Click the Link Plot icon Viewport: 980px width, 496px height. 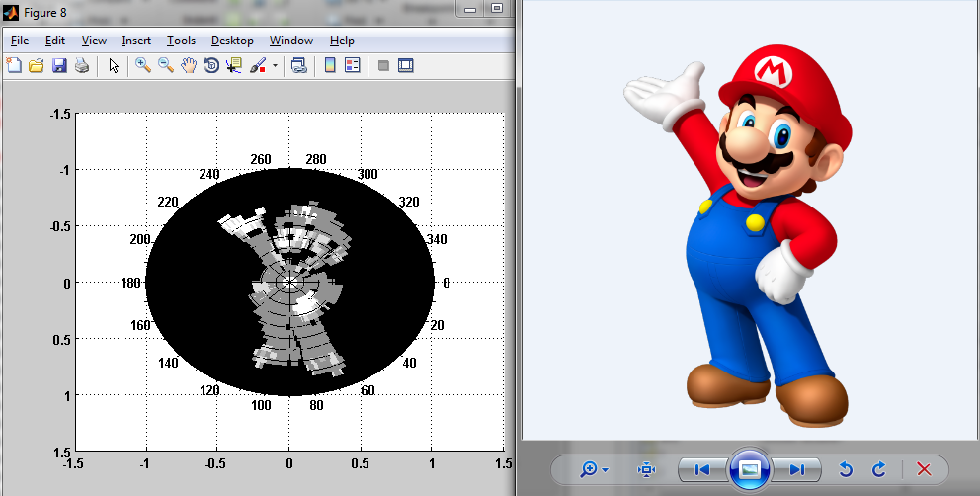point(298,65)
